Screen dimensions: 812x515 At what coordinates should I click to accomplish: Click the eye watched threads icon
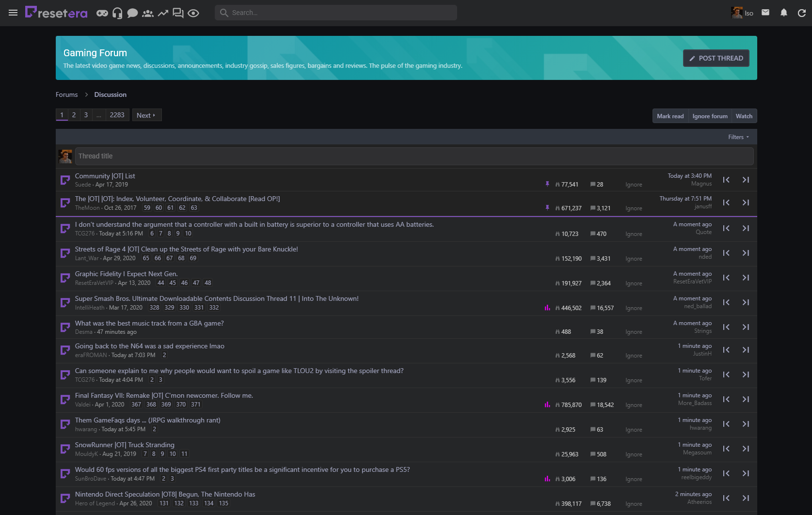point(193,13)
